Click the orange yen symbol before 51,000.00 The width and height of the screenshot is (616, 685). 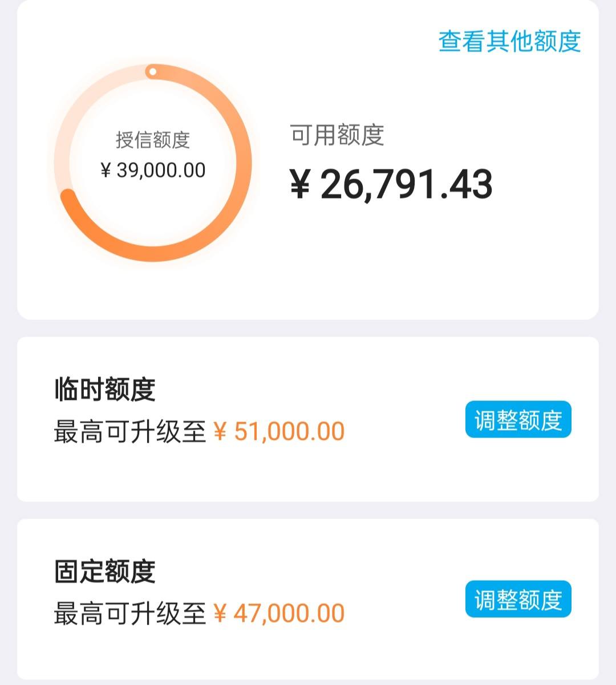click(220, 432)
